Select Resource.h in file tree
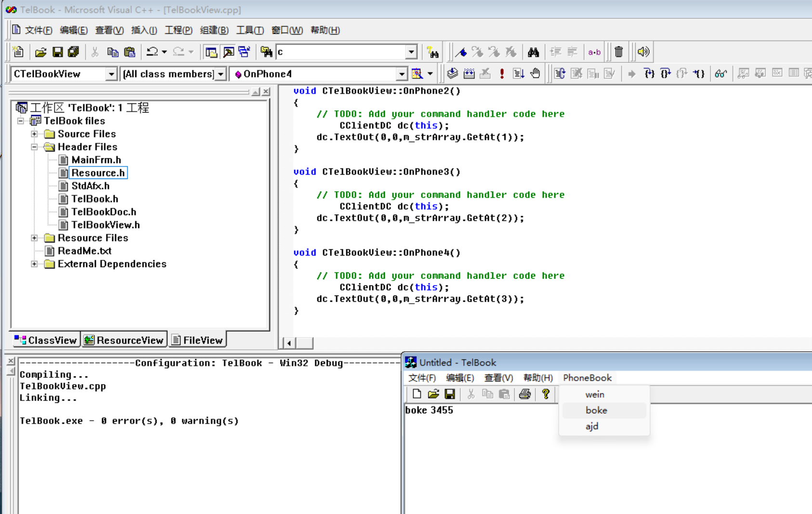 [98, 173]
